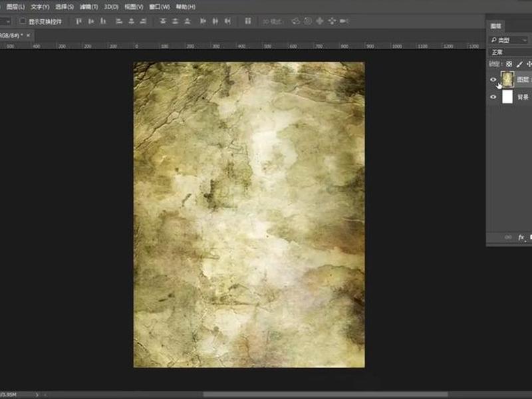Select the textured layer thumbnail
The image size is (532, 399).
(x=507, y=80)
